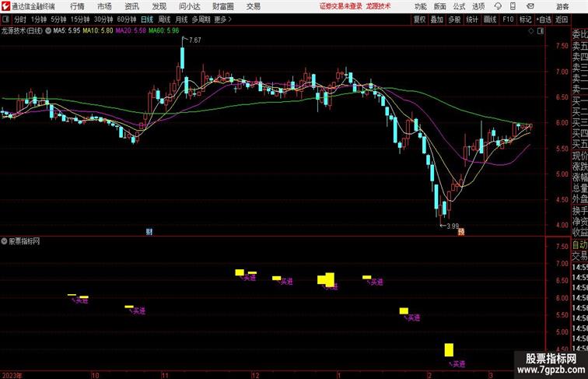The height and width of the screenshot is (379, 588).
Task: Click the MA10: 5.80 indicator value
Action: pos(98,31)
